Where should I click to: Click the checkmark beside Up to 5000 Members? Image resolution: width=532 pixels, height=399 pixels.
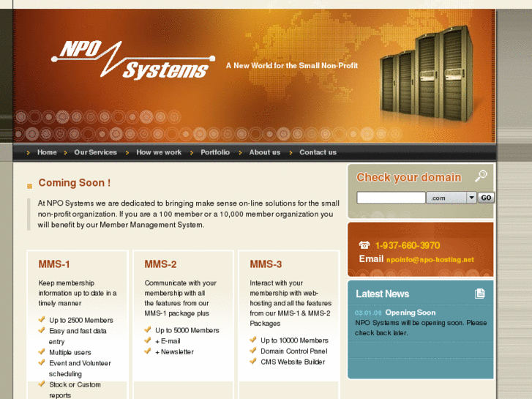pyautogui.click(x=148, y=329)
